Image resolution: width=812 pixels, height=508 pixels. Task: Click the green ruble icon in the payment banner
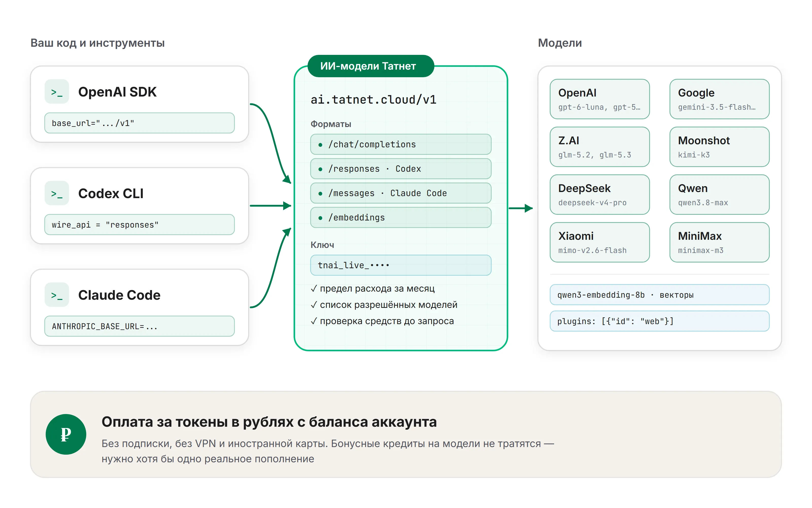click(66, 434)
